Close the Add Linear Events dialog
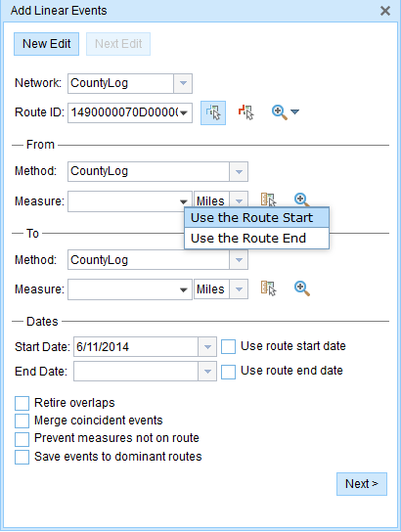The image size is (401, 532). click(x=385, y=11)
